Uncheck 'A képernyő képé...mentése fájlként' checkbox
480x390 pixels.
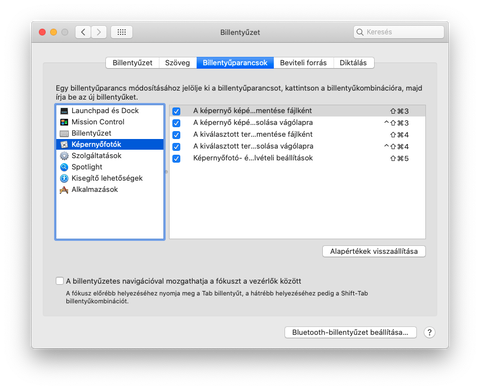[176, 111]
